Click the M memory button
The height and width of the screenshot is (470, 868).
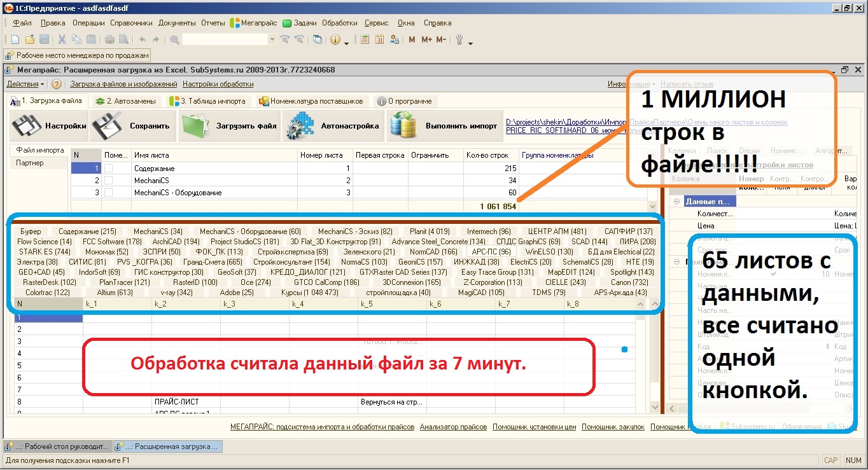click(412, 39)
